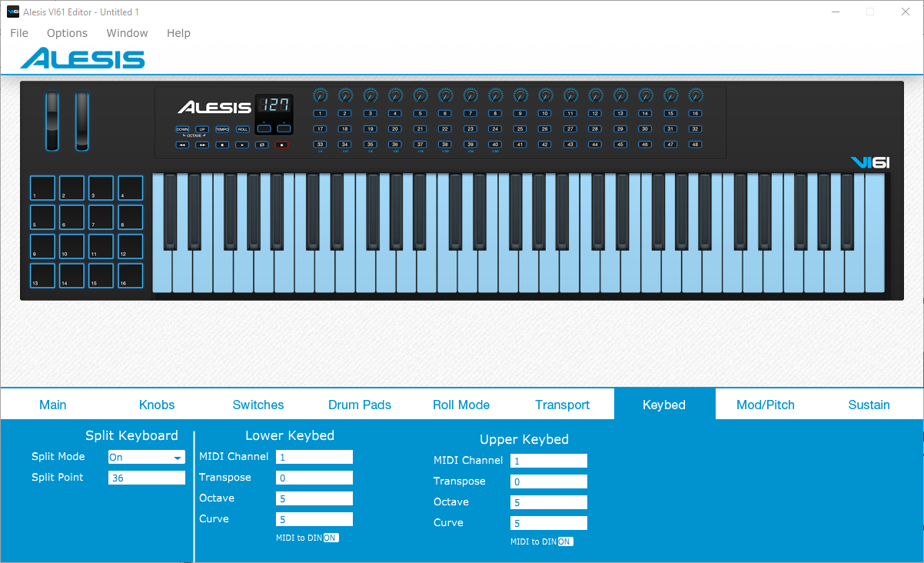
Task: Click the Lower Keybed Transpose field
Action: (314, 478)
